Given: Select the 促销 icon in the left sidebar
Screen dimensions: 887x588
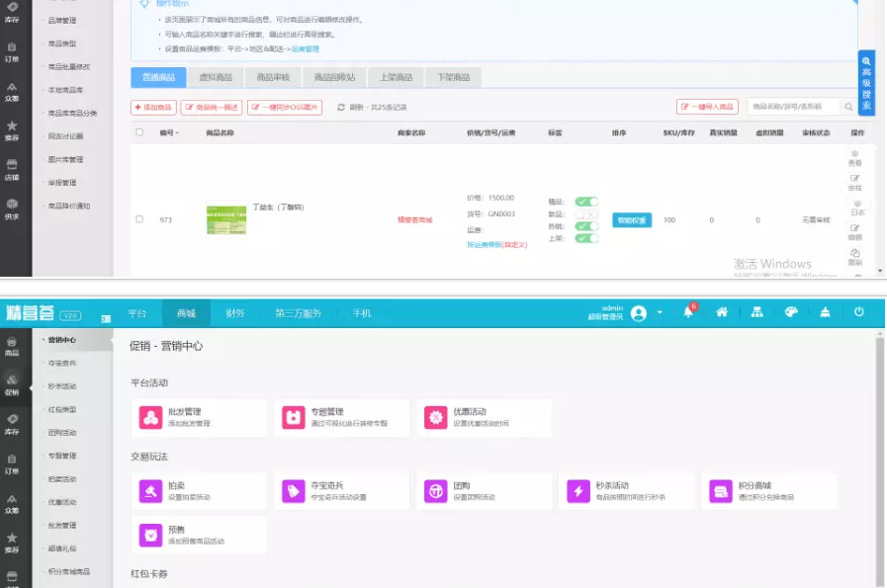Looking at the screenshot, I should tap(12, 383).
